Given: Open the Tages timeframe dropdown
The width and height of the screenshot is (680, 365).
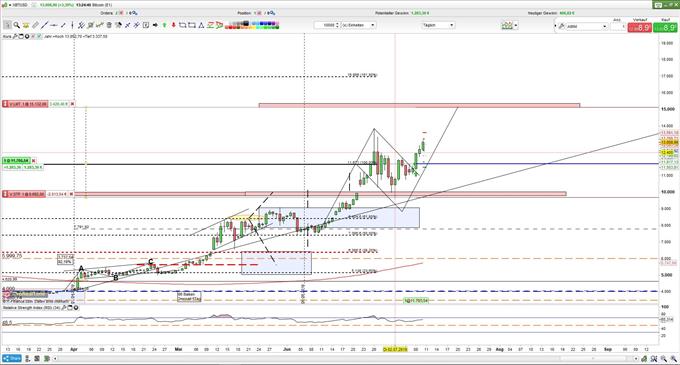Looking at the screenshot, I should (438, 25).
